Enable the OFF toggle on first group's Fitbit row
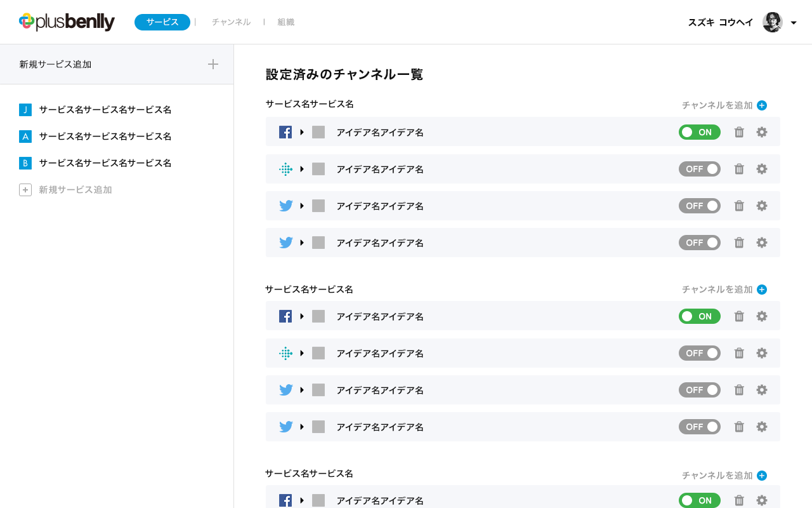812x508 pixels. (x=699, y=169)
